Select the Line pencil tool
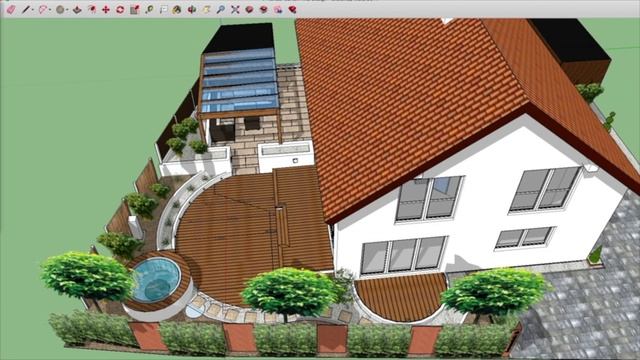640x360 pixels. coord(26,9)
